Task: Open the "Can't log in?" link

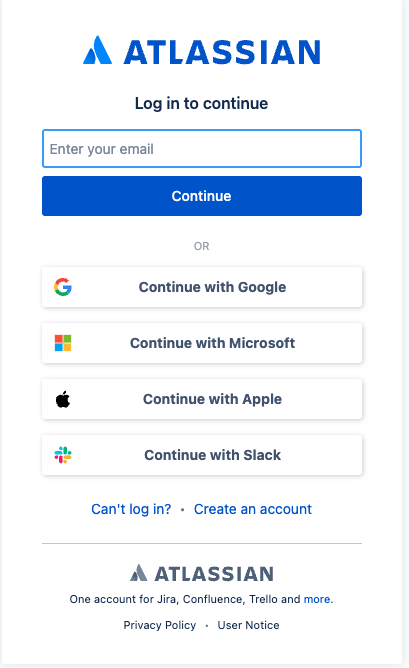Action: [131, 509]
